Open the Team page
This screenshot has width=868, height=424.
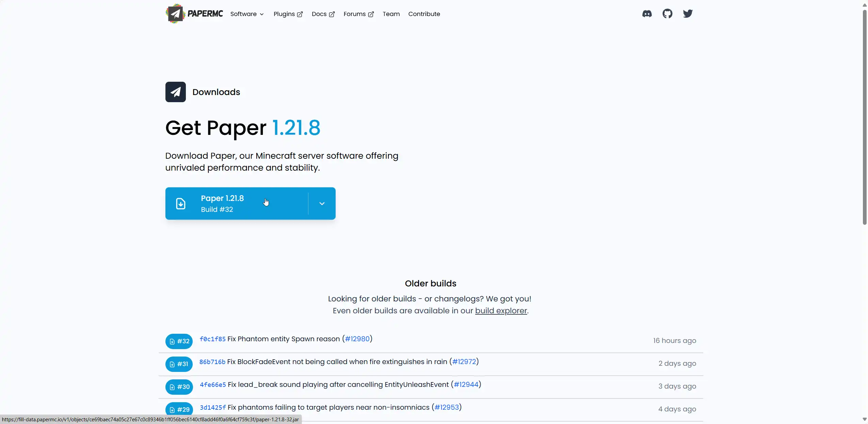point(391,14)
